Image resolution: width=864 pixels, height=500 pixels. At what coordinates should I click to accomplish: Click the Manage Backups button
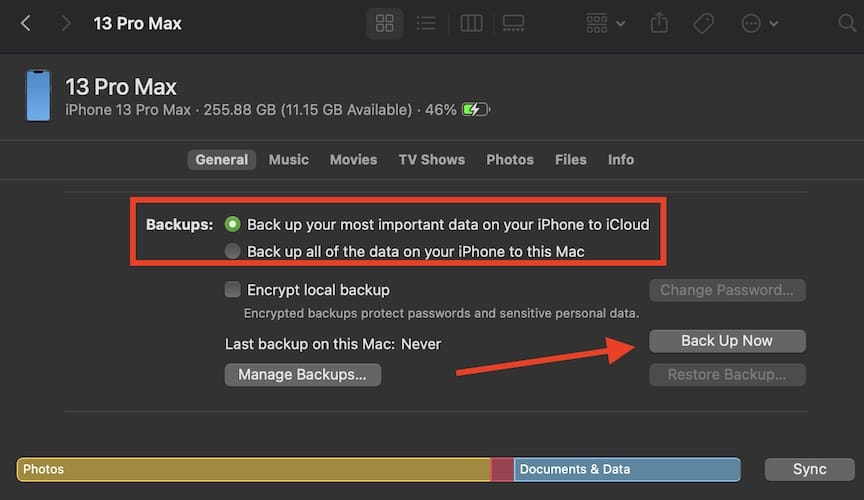coord(303,375)
